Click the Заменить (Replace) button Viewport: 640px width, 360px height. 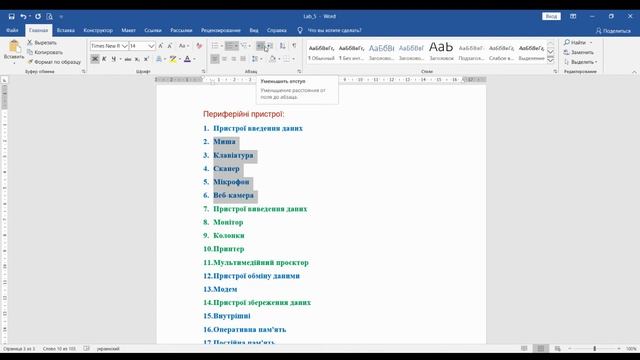[579, 52]
